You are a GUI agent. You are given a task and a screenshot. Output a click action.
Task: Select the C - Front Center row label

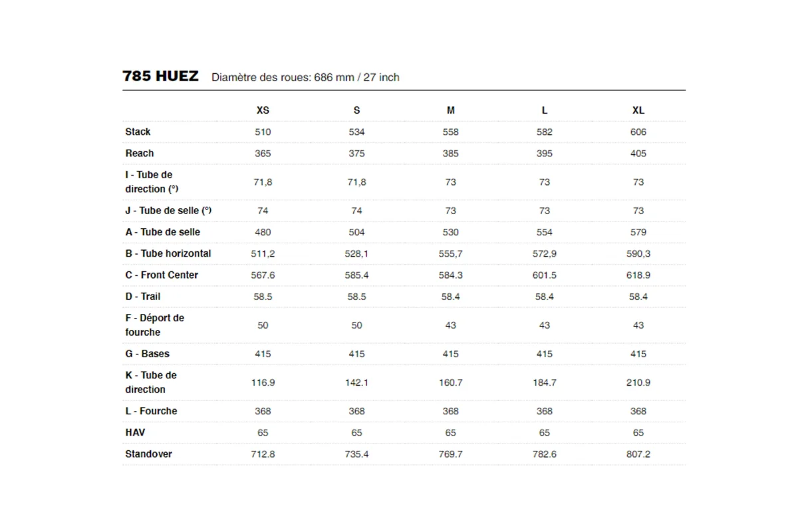162,275
